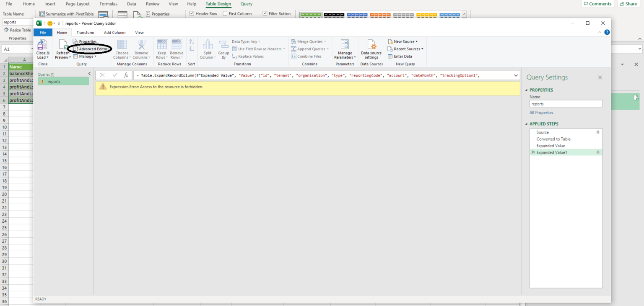Image resolution: width=644 pixels, height=306 pixels.
Task: Open Manage Parameters
Action: (x=345, y=48)
